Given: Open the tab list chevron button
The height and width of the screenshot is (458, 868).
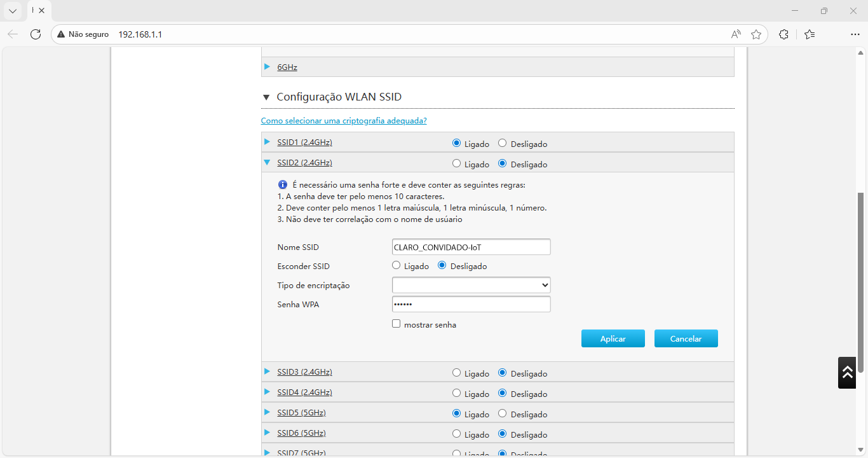Looking at the screenshot, I should (x=13, y=11).
